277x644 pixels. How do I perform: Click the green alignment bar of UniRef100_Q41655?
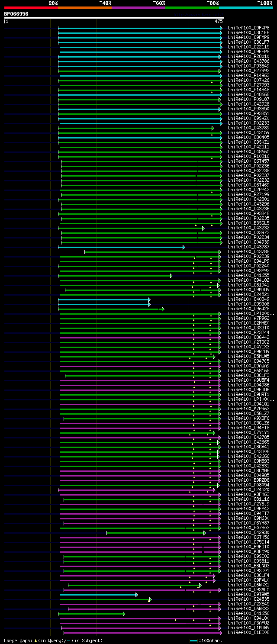[115, 276]
